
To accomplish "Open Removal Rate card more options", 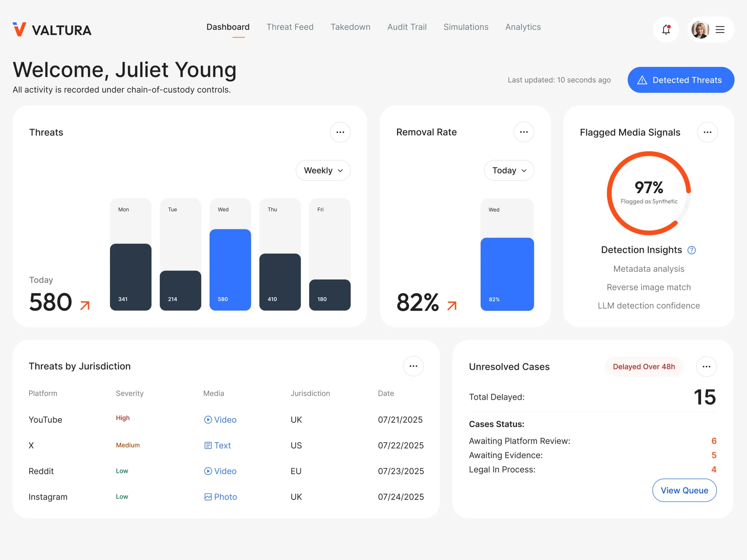I will pos(524,132).
